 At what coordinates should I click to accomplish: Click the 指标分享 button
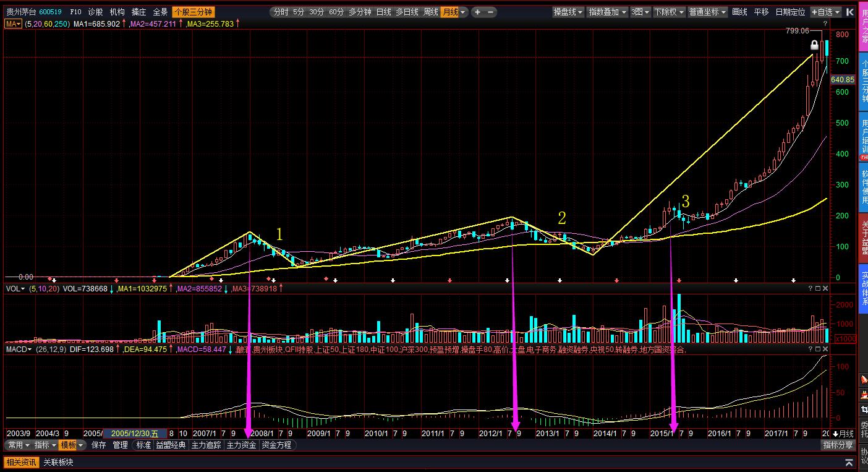[838, 445]
